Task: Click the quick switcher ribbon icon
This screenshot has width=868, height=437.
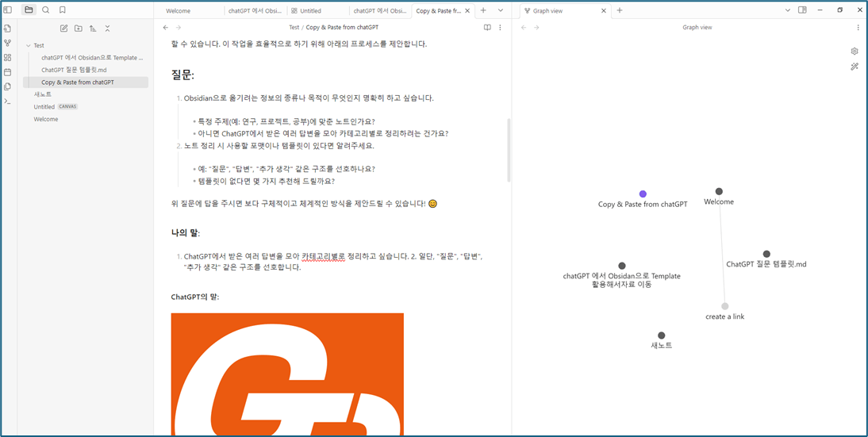Action: tap(8, 29)
